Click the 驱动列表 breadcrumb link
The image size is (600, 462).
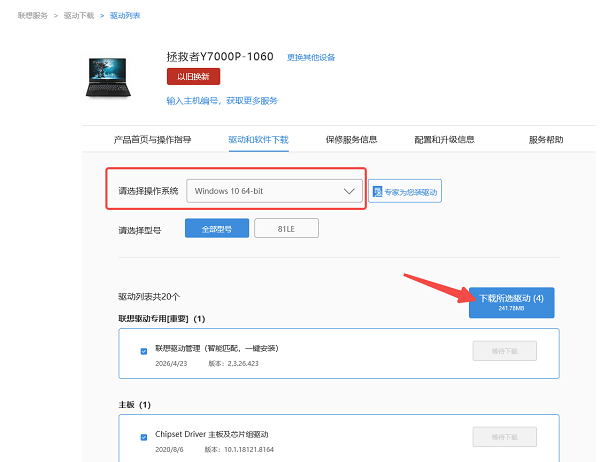(125, 16)
